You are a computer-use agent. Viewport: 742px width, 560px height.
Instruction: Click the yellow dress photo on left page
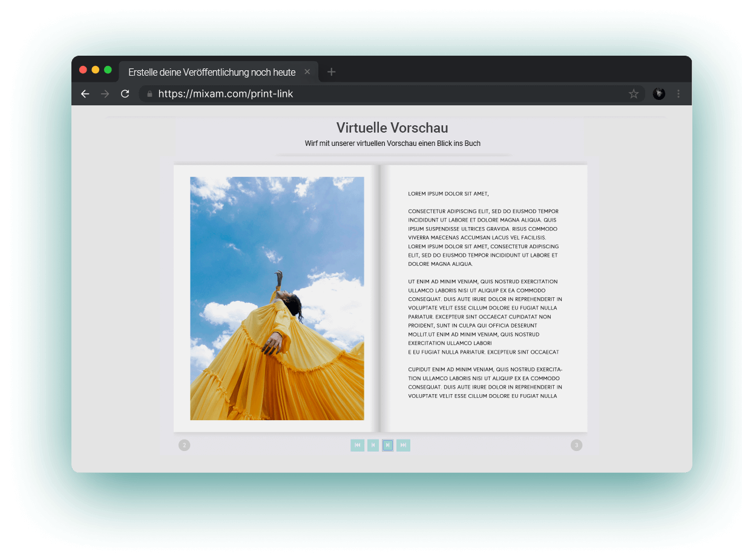tap(277, 298)
